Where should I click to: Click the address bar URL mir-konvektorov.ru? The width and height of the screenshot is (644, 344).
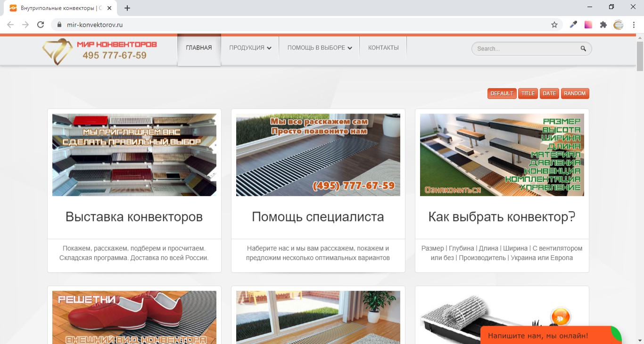(x=95, y=25)
